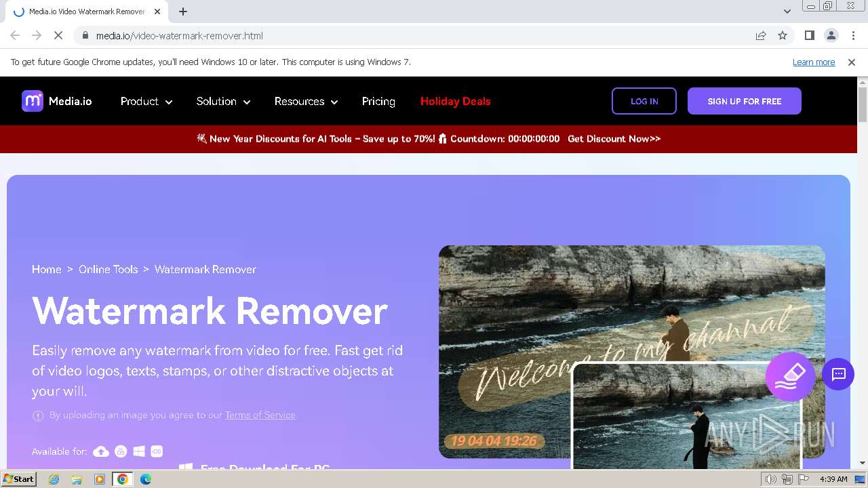The width and height of the screenshot is (868, 488).
Task: Go to Online Tools breadcrumb
Action: pos(108,269)
